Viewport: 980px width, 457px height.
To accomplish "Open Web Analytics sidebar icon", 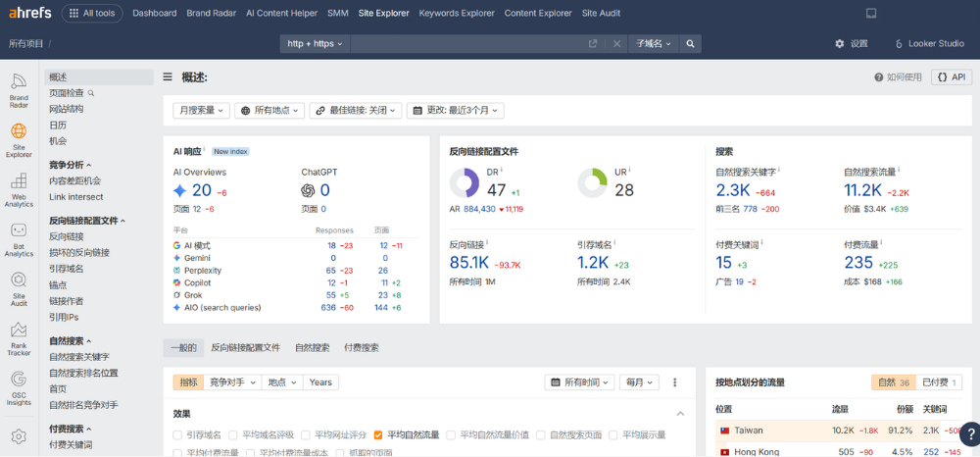I will click(x=19, y=190).
